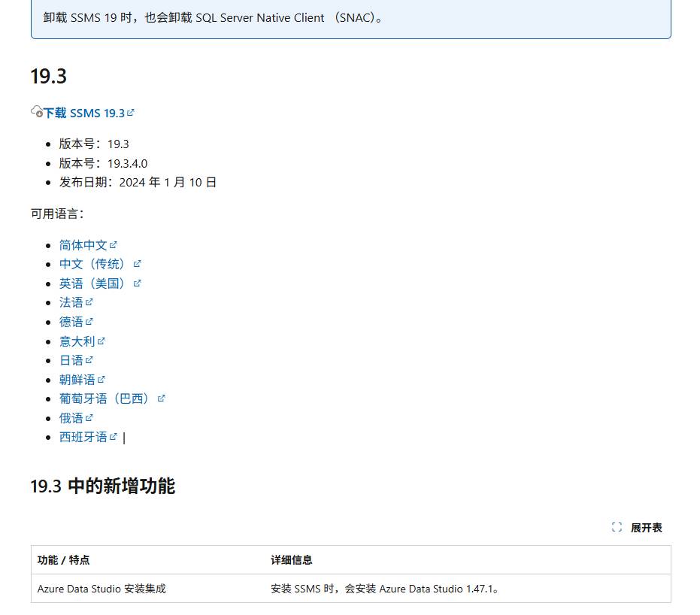Click the 功能 / 特点 column header
The width and height of the screenshot is (700, 615).
[64, 560]
